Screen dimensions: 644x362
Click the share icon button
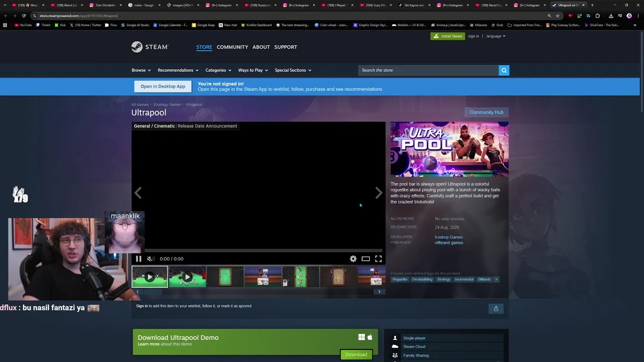tap(496, 309)
